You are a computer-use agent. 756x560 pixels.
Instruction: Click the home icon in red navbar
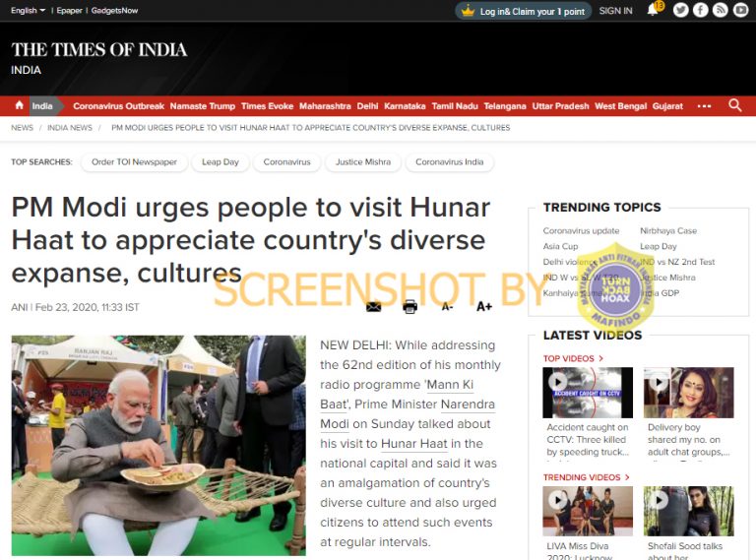click(20, 105)
